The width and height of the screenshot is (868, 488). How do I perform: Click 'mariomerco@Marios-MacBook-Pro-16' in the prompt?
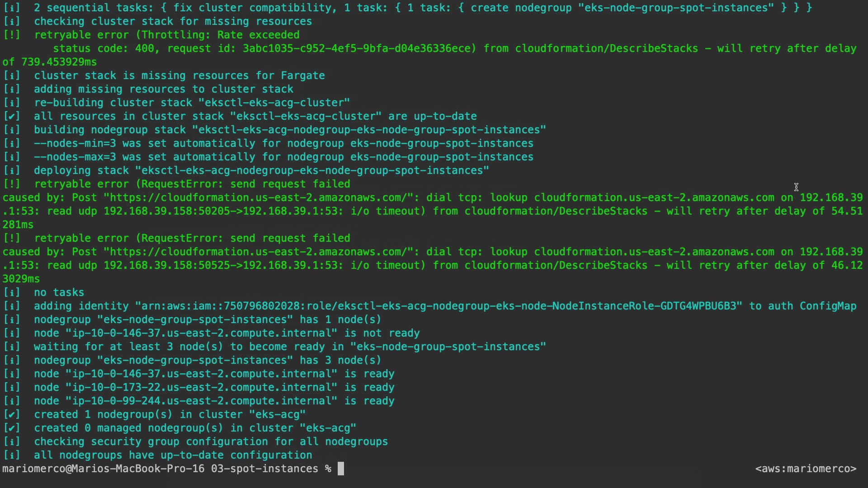tap(104, 469)
